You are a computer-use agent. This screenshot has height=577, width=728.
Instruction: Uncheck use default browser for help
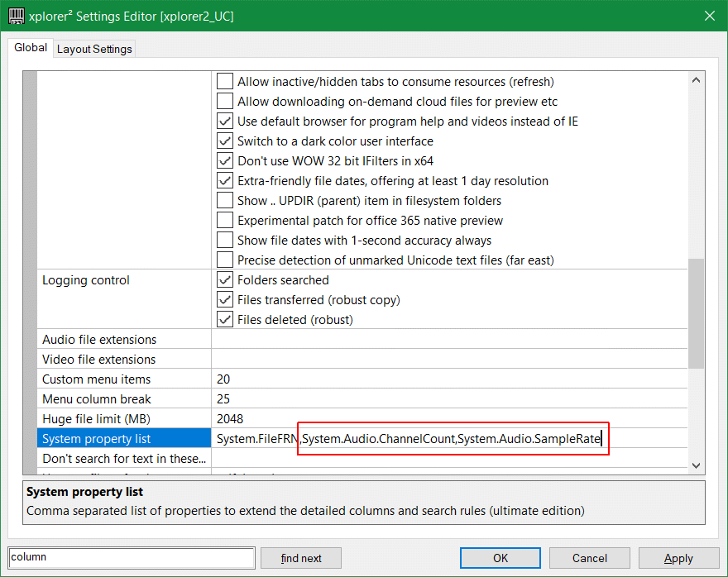(x=225, y=121)
